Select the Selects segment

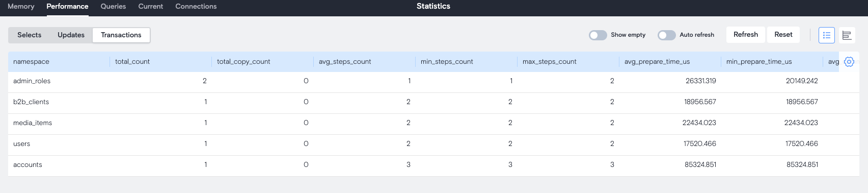(x=30, y=35)
